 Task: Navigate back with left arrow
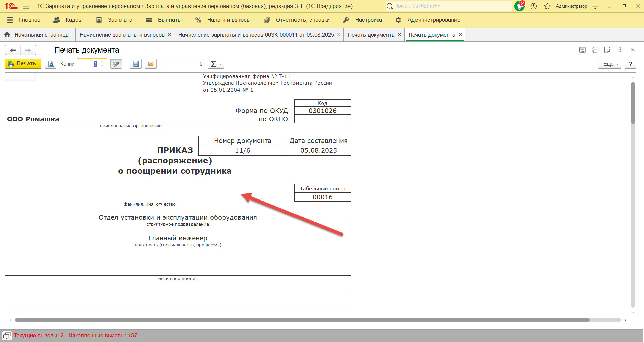point(13,50)
